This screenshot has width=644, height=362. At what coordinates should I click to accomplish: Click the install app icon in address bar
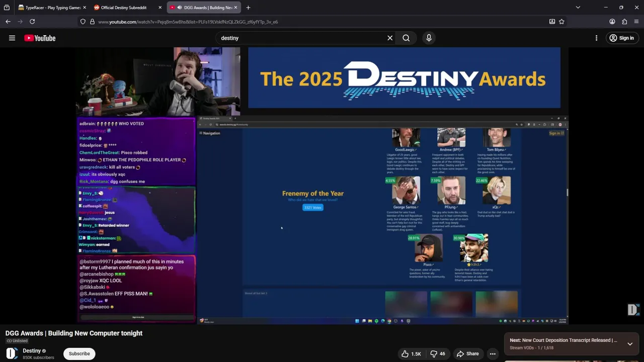tap(552, 22)
